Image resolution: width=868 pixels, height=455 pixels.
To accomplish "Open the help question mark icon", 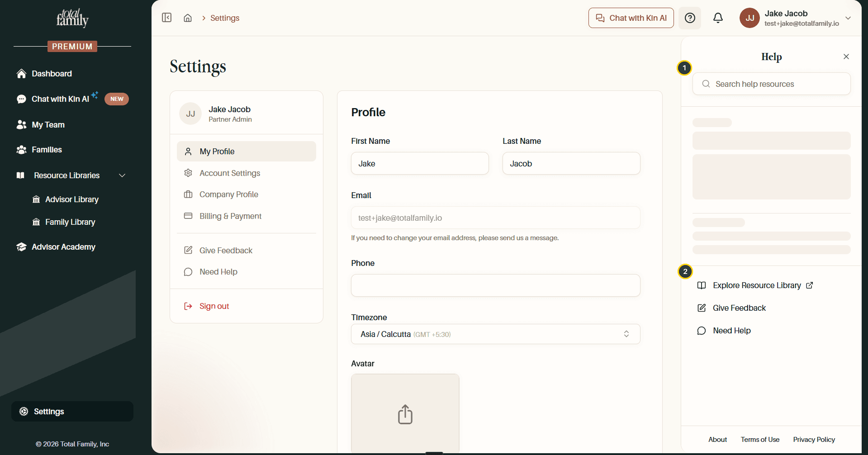I will tap(690, 18).
